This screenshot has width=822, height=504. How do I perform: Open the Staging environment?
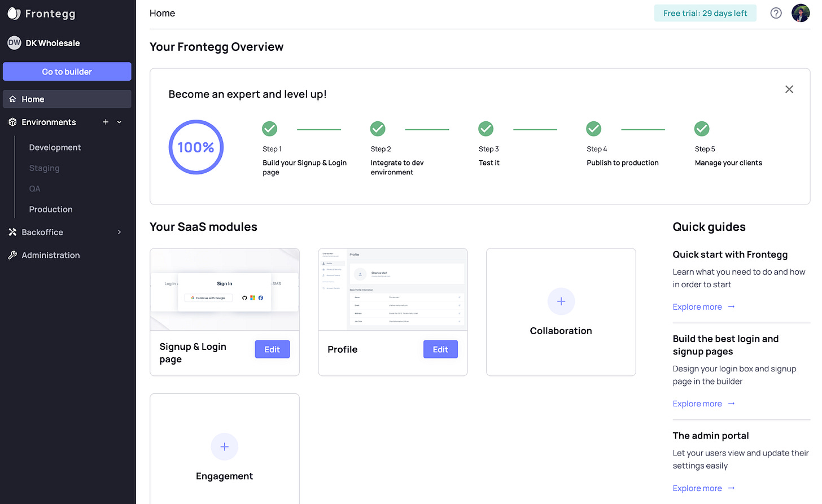coord(44,168)
